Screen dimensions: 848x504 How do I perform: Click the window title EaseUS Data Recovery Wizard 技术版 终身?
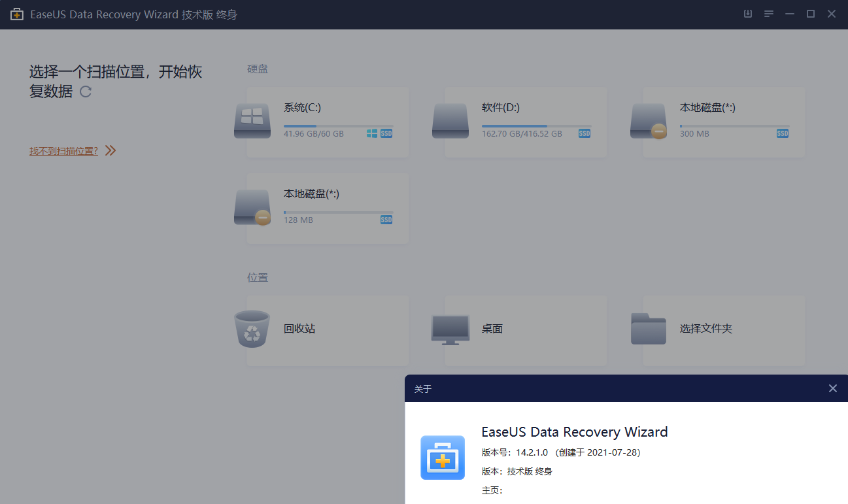tap(133, 14)
